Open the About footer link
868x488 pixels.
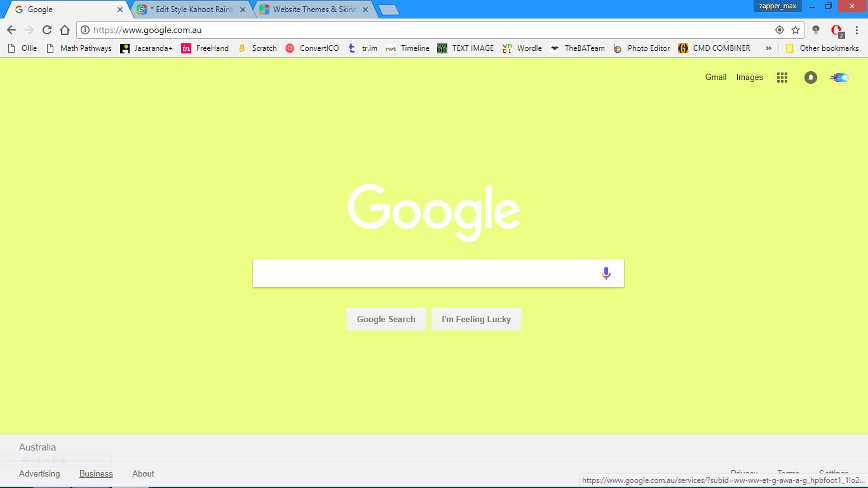143,473
